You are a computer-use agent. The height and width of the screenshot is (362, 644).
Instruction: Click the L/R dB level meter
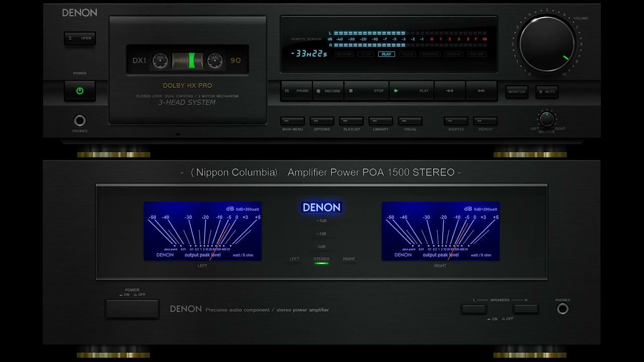(x=408, y=39)
